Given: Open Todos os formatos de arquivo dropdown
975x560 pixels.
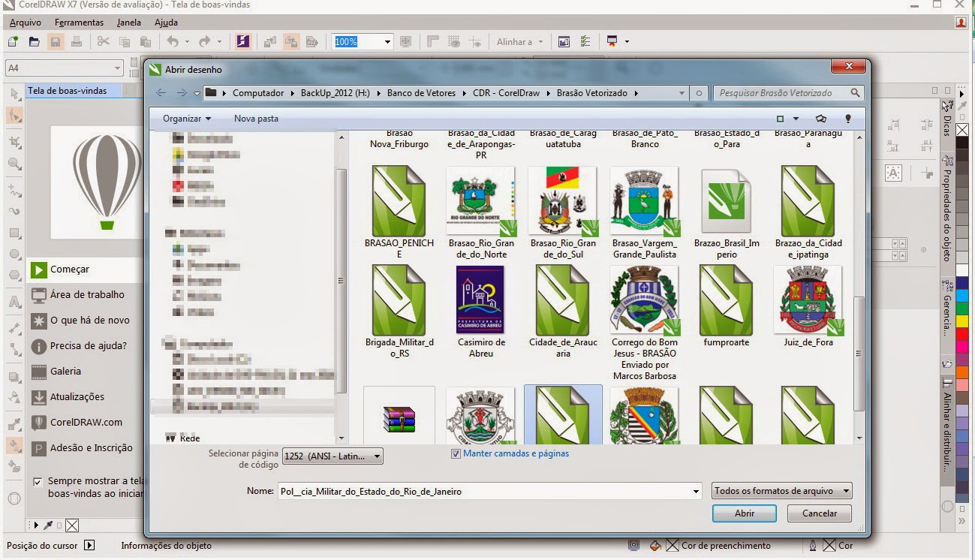Looking at the screenshot, I should (782, 491).
